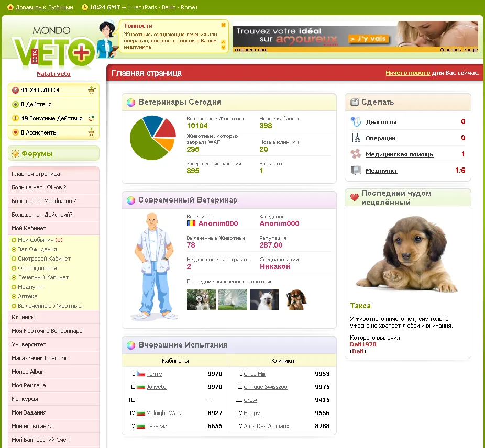Viewport: 485px width, 448px height.
Task: Open the Диагнозы link
Action: [x=381, y=122]
